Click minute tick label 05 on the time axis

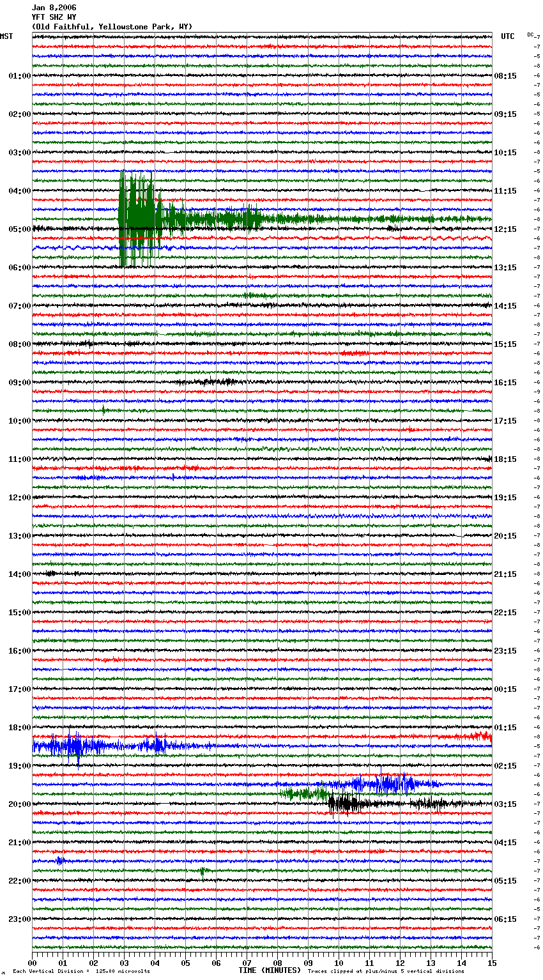click(185, 963)
